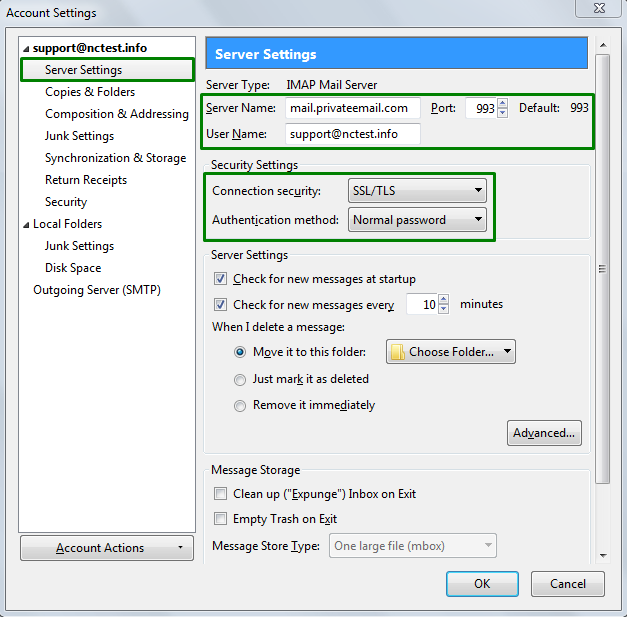Viewport: 627px width, 617px height.
Task: Enable Clean up (Expunge) Inbox on Exit
Action: click(221, 494)
